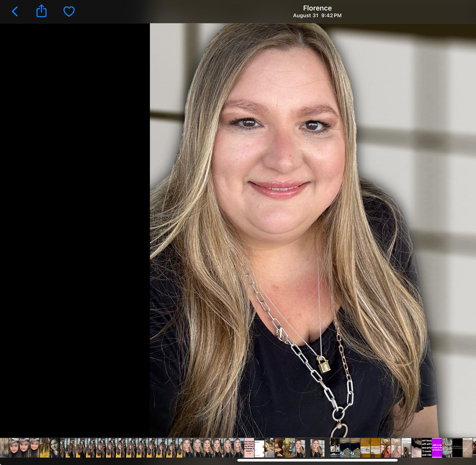The image size is (476, 465).
Task: Select the receipt thumbnail near right edge
Action: click(467, 448)
